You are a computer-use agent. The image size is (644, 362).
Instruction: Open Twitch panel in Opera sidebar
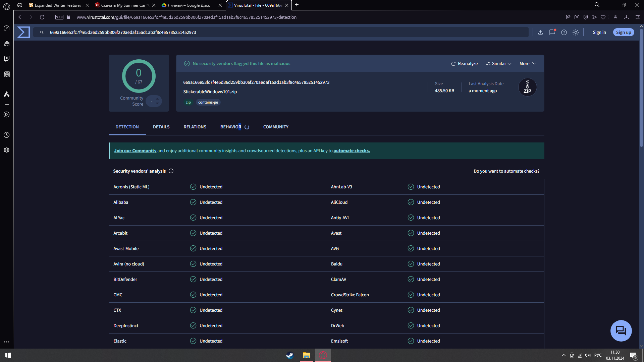[7, 59]
